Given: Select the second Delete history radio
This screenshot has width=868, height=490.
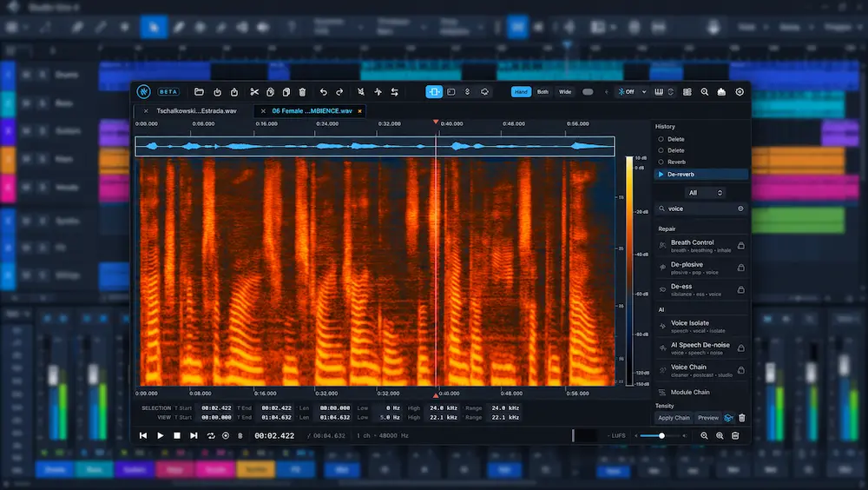Looking at the screenshot, I should pyautogui.click(x=661, y=150).
